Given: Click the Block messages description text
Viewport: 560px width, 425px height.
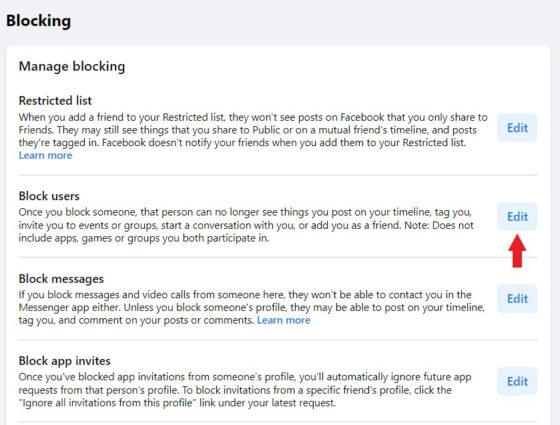Looking at the screenshot, I should click(x=252, y=307).
